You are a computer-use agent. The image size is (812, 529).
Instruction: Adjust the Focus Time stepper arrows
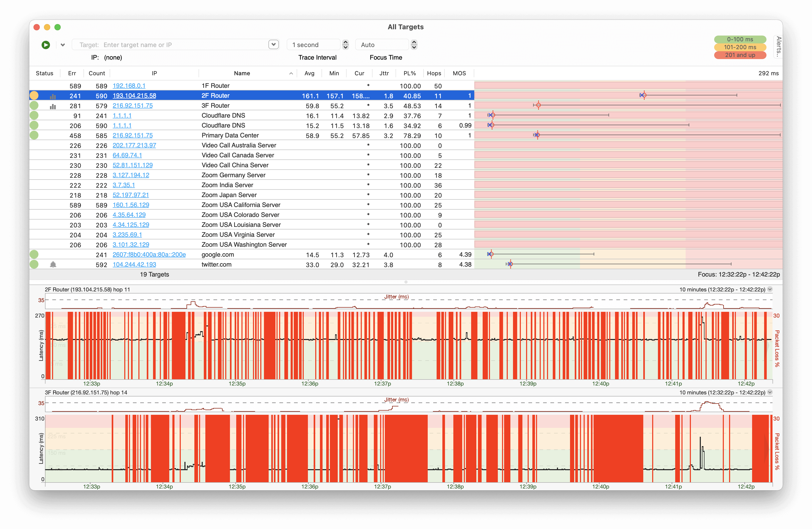coord(414,45)
